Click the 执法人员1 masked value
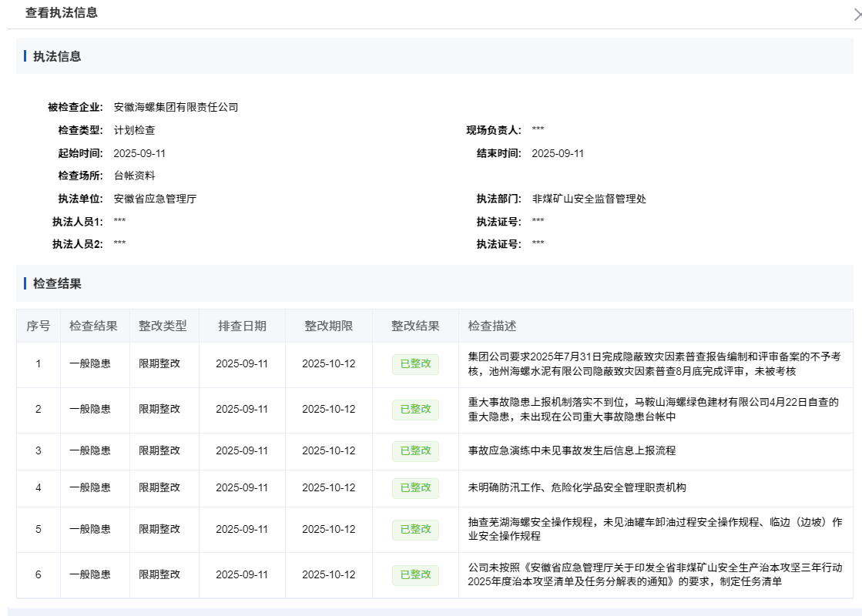This screenshot has height=616, width=862. click(x=119, y=222)
